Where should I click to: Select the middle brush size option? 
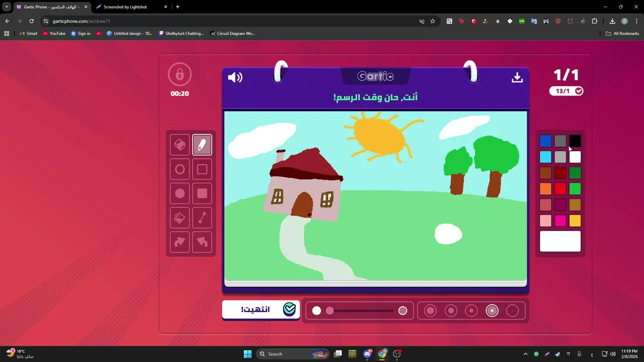(x=471, y=311)
